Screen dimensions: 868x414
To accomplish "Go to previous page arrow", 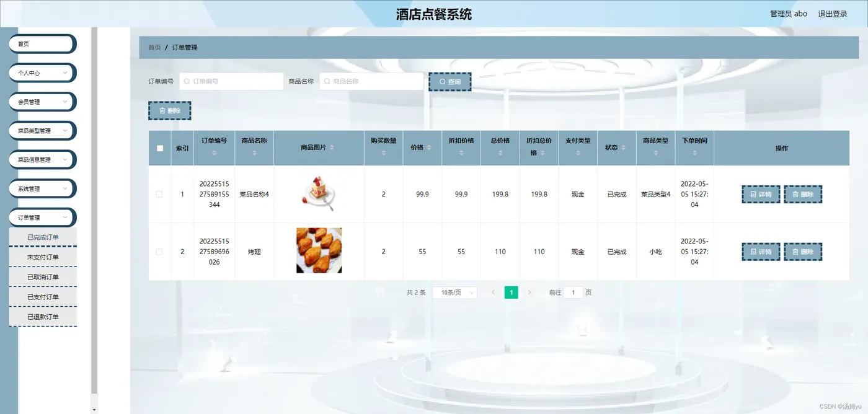I will [x=493, y=293].
